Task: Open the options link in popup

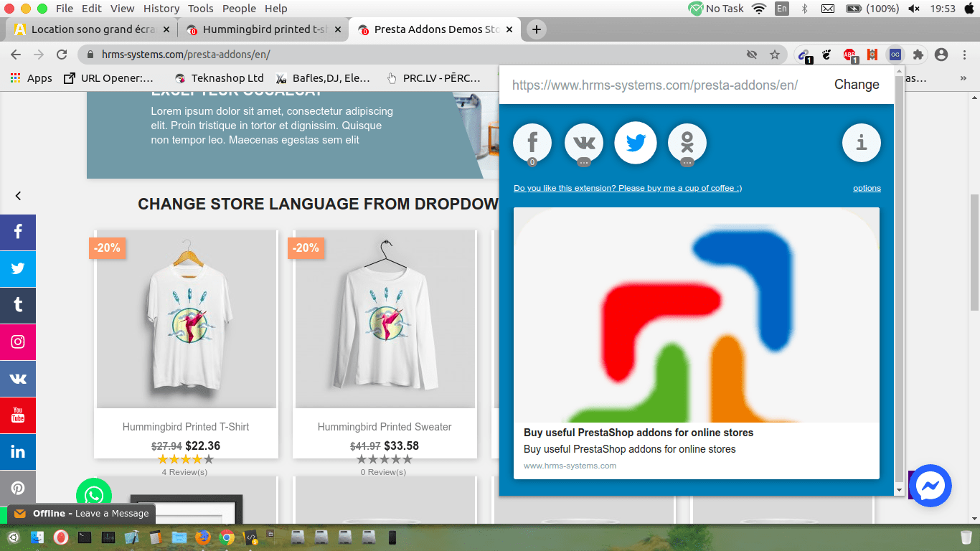Action: coord(867,188)
